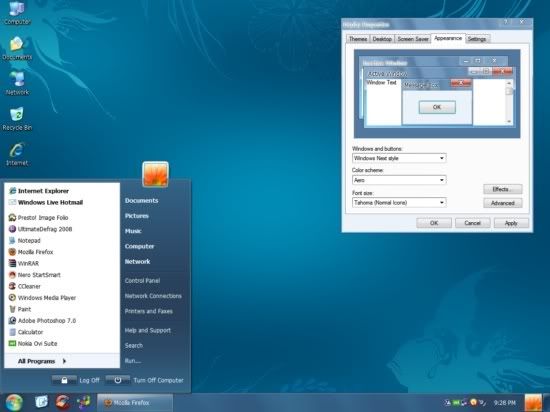Select the Appearance tab
This screenshot has width=550, height=412.
pos(448,38)
